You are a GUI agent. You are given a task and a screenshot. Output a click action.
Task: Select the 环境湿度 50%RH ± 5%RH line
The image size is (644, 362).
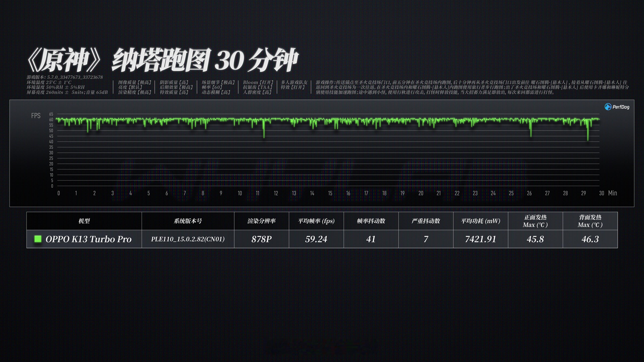coord(56,87)
